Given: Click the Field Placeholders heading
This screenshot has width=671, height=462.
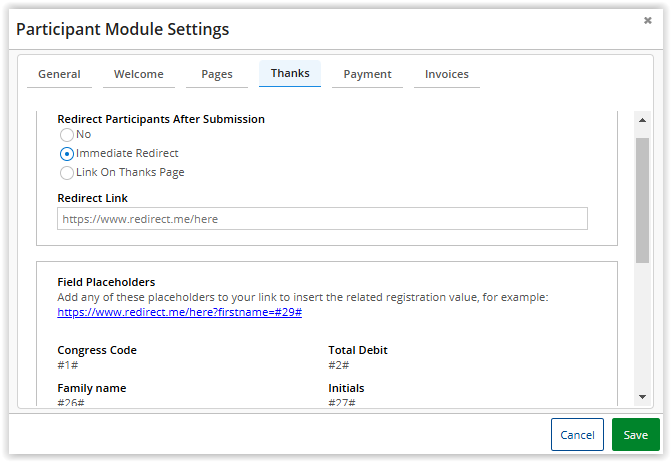Looking at the screenshot, I should pyautogui.click(x=106, y=282).
